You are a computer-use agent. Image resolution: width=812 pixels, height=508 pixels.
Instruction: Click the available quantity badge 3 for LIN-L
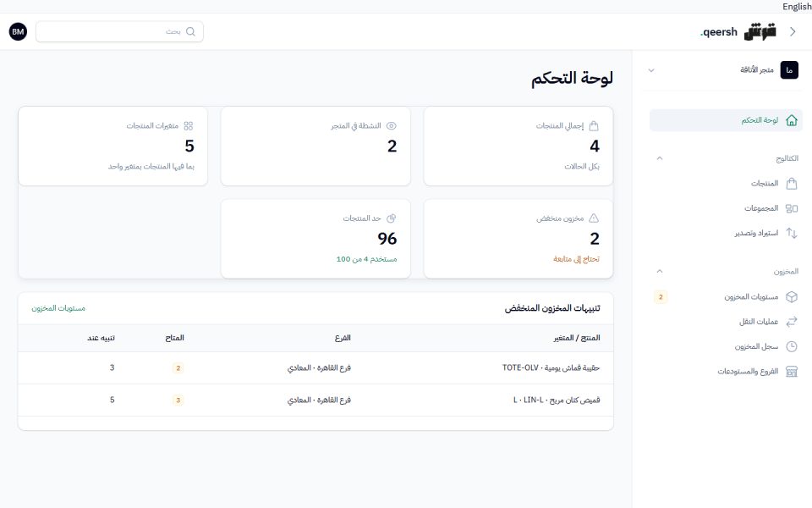point(178,400)
